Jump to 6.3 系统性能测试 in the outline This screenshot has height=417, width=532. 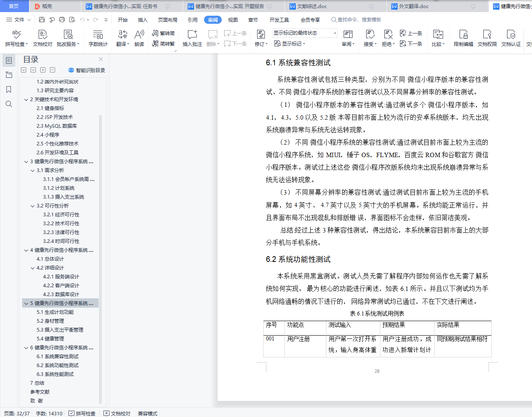[x=55, y=374]
